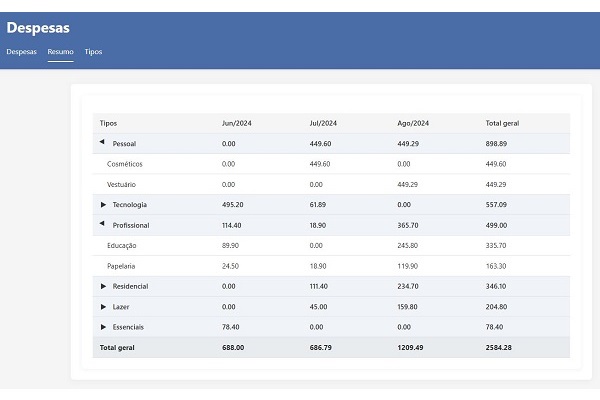Click the Jun/2024 column header
The width and height of the screenshot is (600, 400).
(x=235, y=123)
